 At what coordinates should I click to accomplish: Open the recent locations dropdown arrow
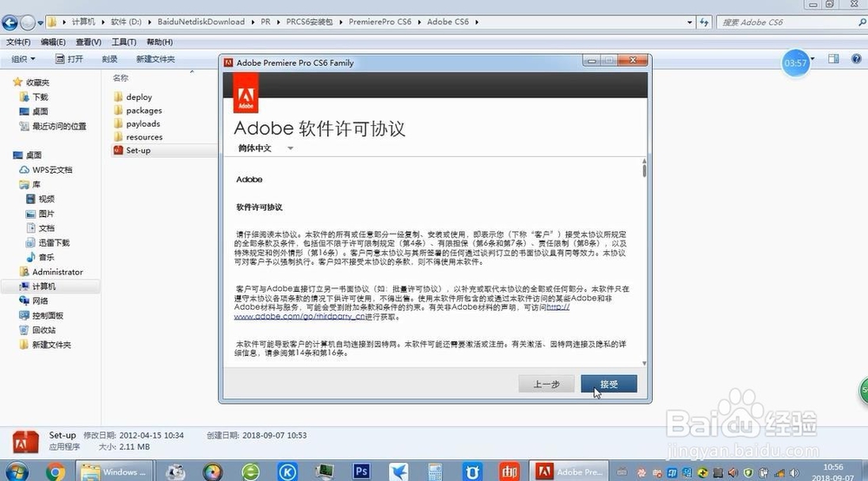coord(41,23)
